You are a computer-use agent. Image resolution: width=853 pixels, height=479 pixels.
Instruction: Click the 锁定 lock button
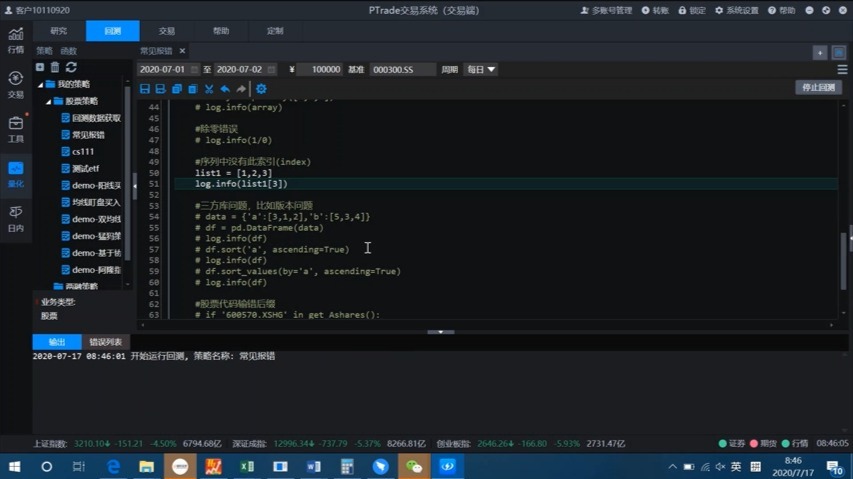[x=692, y=10]
